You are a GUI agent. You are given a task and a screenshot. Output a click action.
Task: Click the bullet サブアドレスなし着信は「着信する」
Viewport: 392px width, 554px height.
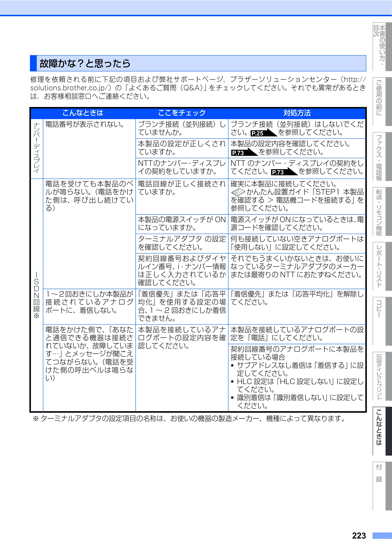tap(297, 369)
